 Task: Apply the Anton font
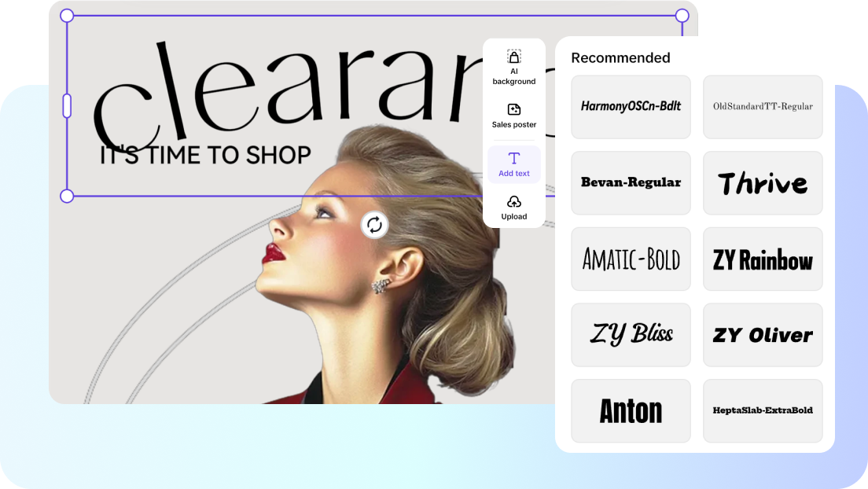(631, 410)
